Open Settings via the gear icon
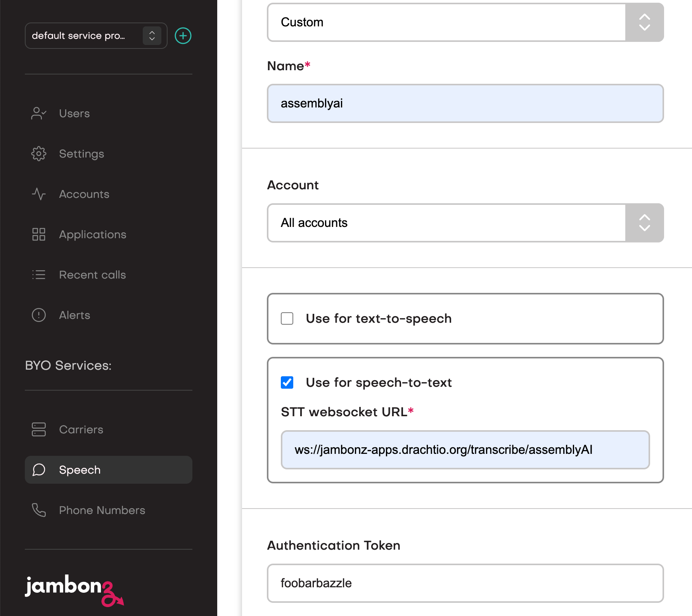 38,154
